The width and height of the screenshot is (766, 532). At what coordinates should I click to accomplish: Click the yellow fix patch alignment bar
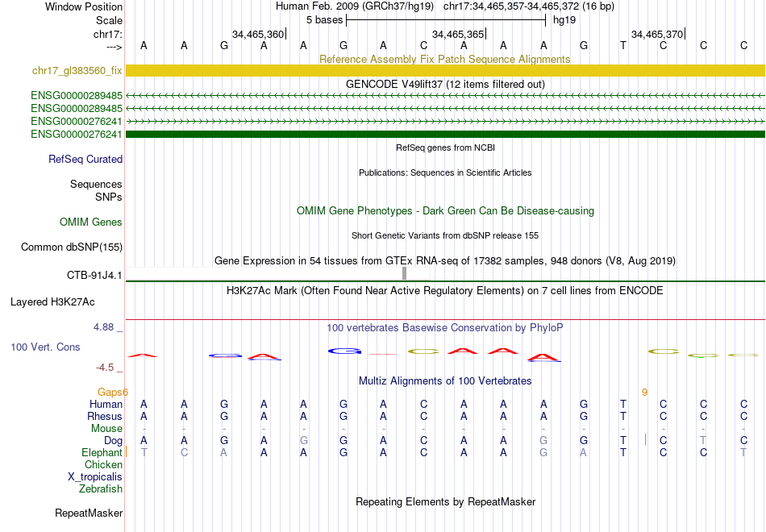coord(445,71)
